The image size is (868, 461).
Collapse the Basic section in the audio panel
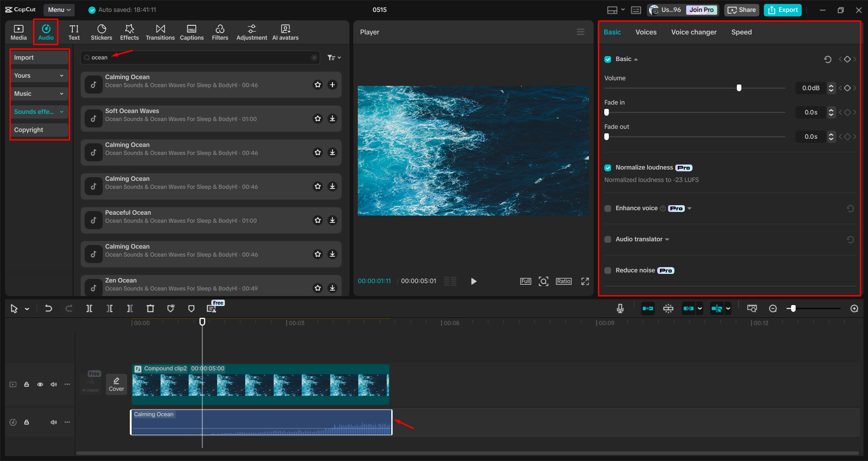click(636, 59)
